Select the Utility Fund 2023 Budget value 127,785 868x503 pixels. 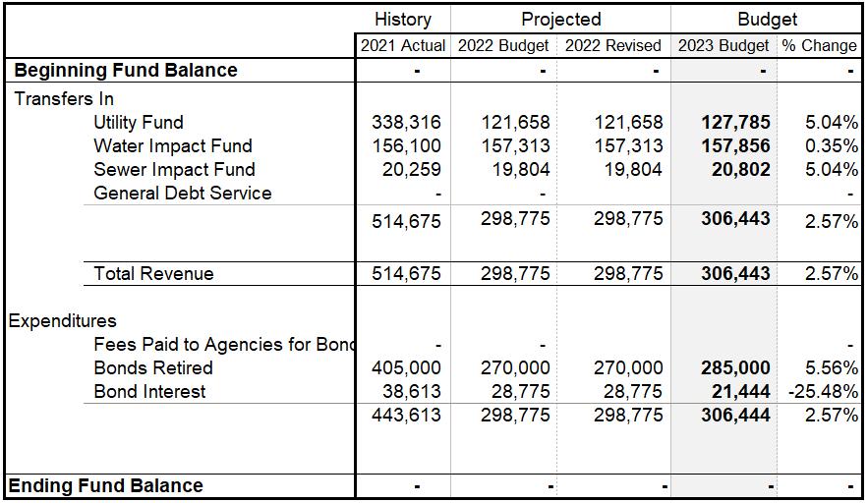pos(735,123)
